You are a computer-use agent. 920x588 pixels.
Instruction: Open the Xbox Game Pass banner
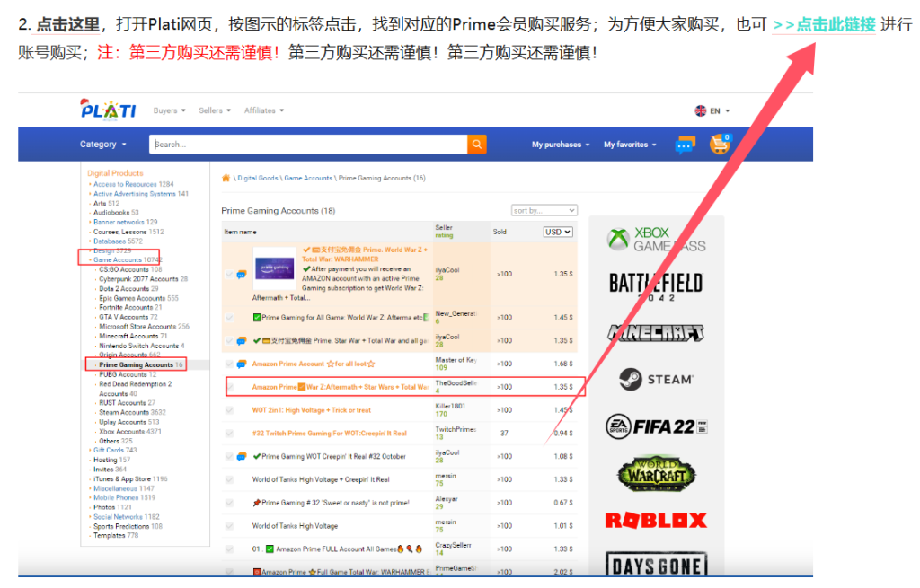[656, 240]
